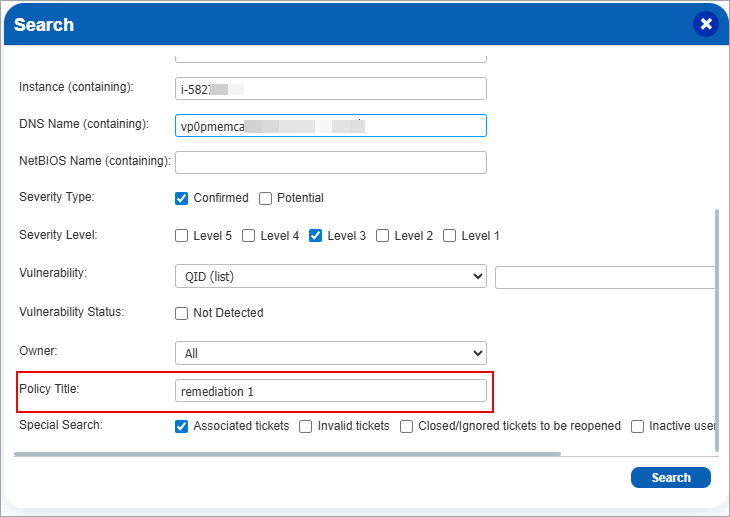Uncheck the Confirmed severity type checkbox
Screen dimensions: 730x517
(182, 198)
